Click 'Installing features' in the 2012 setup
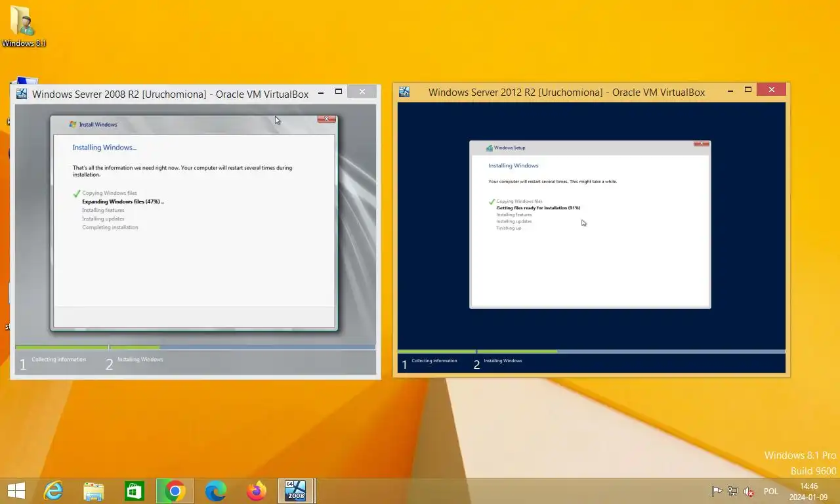 pos(514,215)
